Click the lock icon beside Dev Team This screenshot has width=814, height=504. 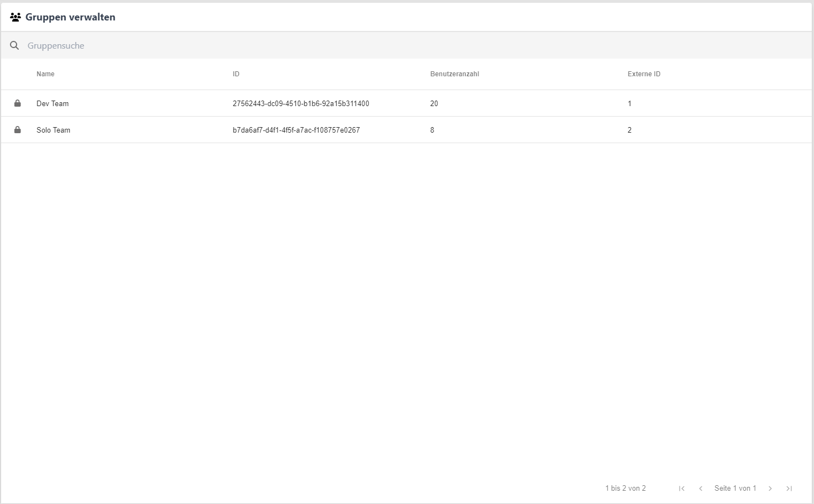pyautogui.click(x=18, y=103)
